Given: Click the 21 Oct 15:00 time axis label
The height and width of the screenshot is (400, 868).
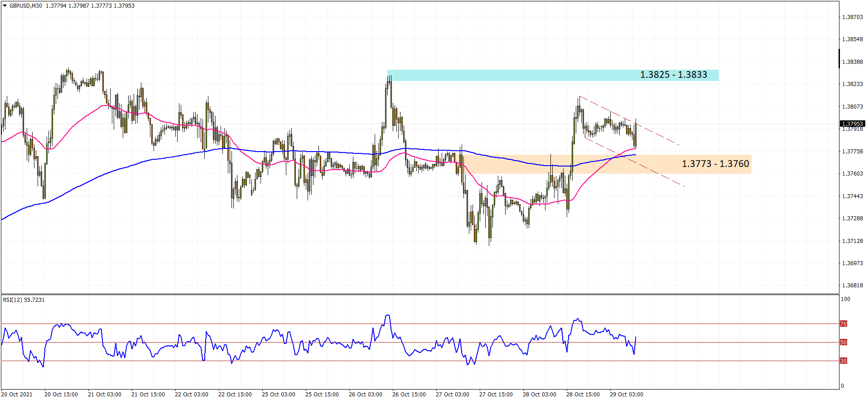Looking at the screenshot, I should pos(148,395).
